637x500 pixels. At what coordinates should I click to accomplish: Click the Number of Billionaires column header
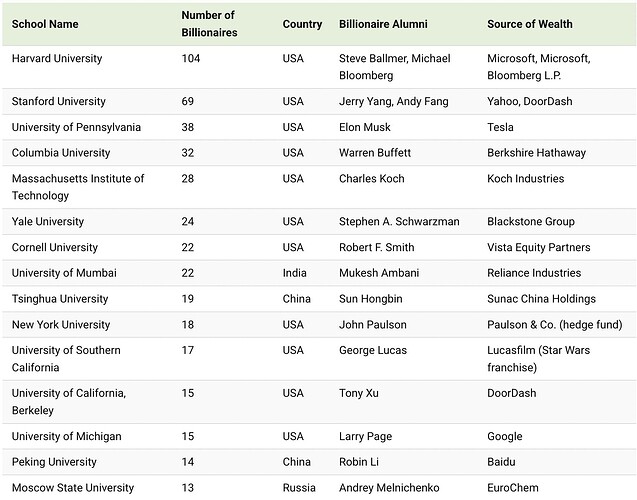coord(208,23)
